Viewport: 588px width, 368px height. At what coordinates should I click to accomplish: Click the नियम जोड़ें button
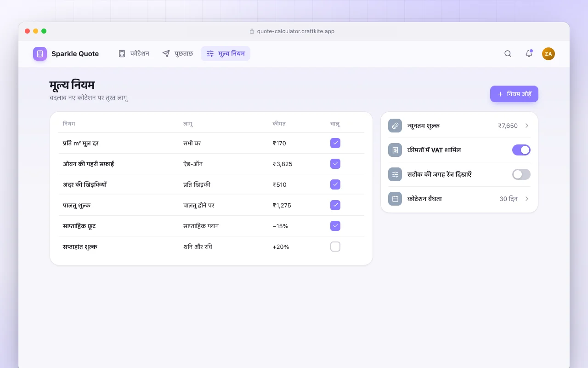(x=514, y=94)
